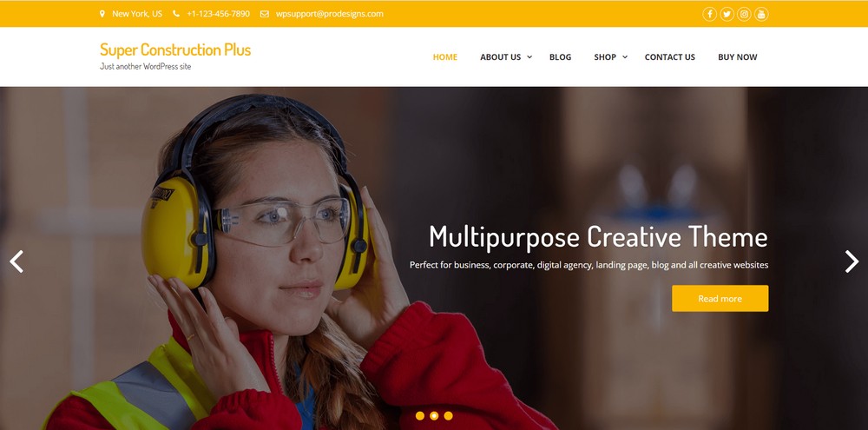Expand the About Us submenu chevron

tap(529, 56)
